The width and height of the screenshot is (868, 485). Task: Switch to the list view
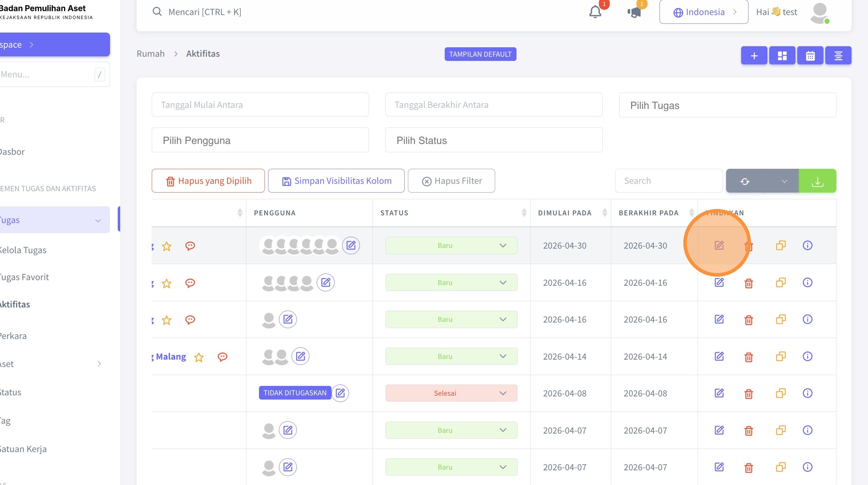click(838, 55)
